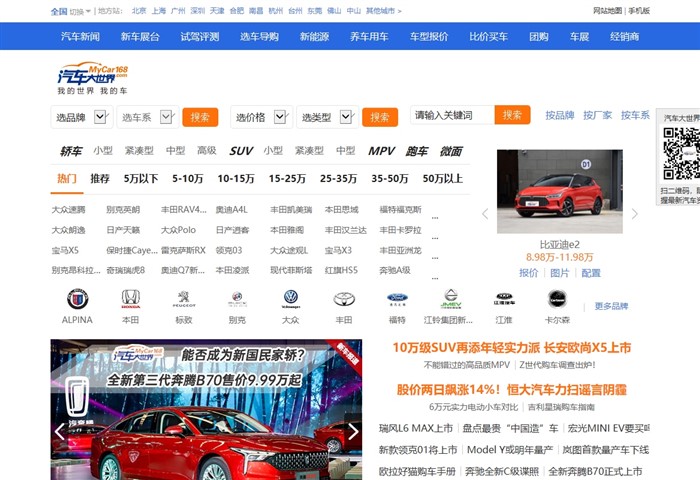Expand the 选价格 price dropdown
Viewport: 700px width, 480px height.
click(x=262, y=117)
